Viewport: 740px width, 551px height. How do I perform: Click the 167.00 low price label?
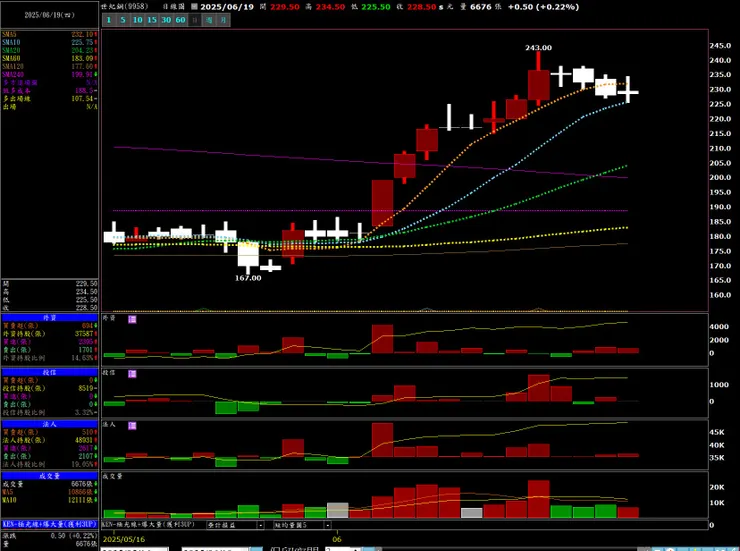248,278
